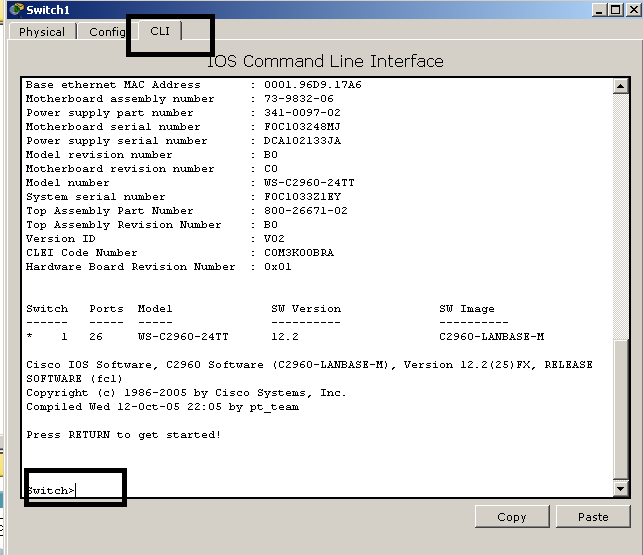Open the Config tab
Image resolution: width=643 pixels, height=555 pixels.
click(107, 32)
